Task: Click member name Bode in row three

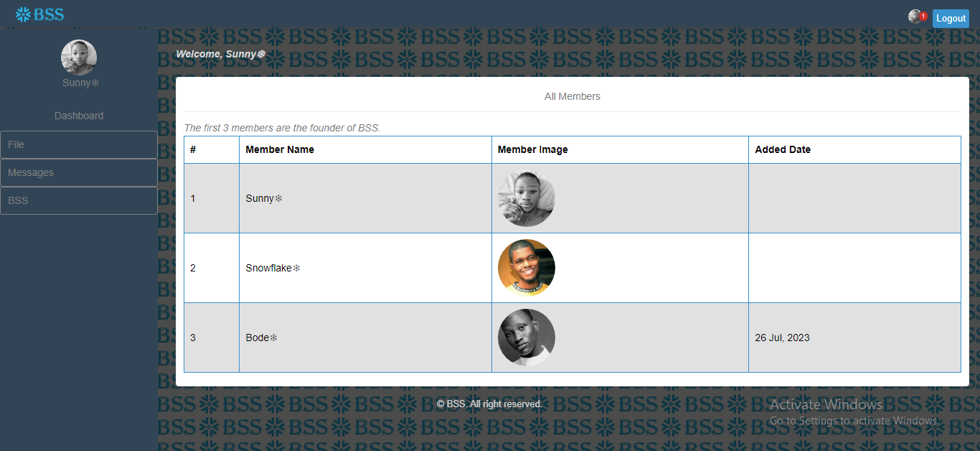Action: pos(261,338)
